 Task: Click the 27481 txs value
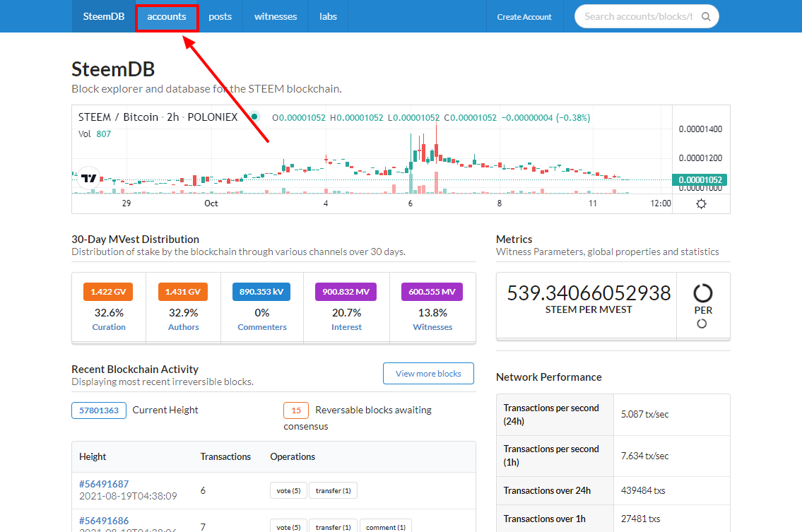tap(640, 519)
